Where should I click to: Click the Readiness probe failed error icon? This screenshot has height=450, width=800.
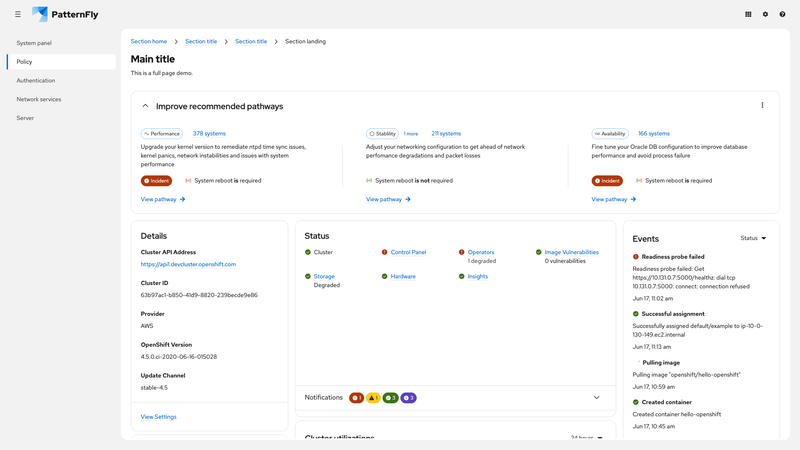coord(636,257)
